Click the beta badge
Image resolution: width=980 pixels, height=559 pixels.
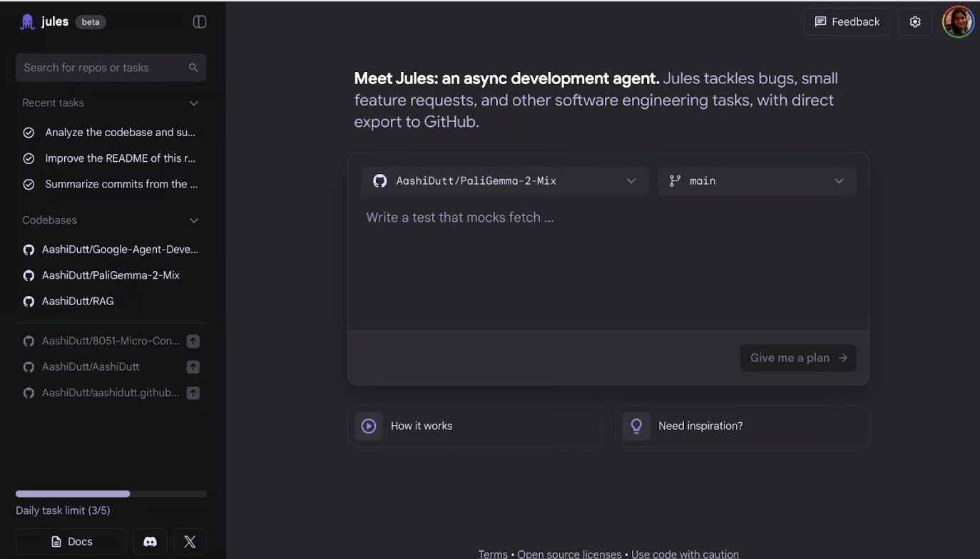[91, 22]
